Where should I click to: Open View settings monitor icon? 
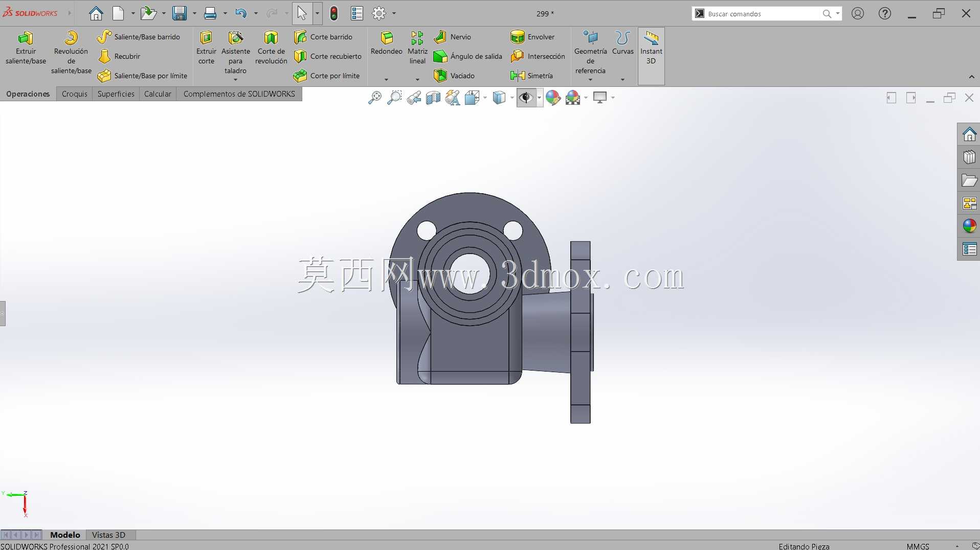point(600,97)
